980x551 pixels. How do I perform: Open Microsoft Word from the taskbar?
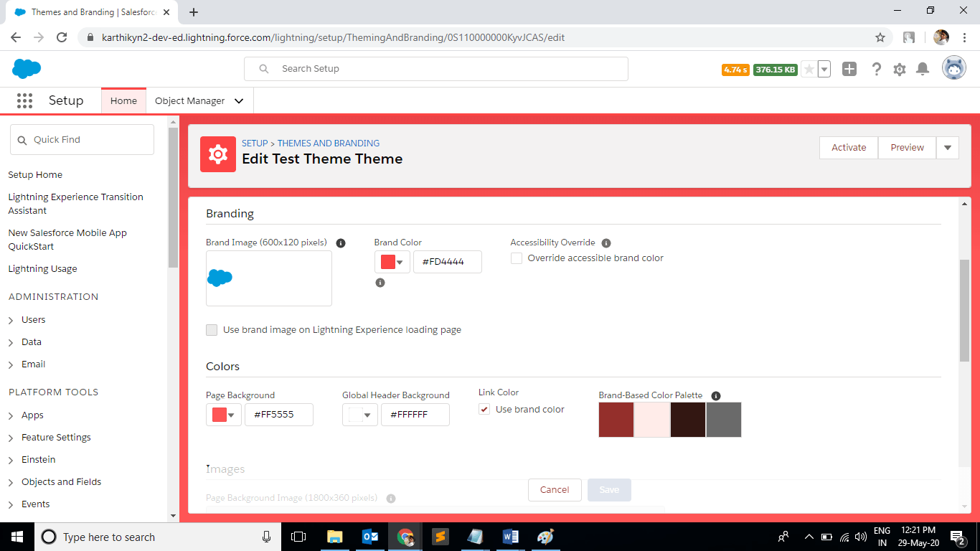point(511,537)
